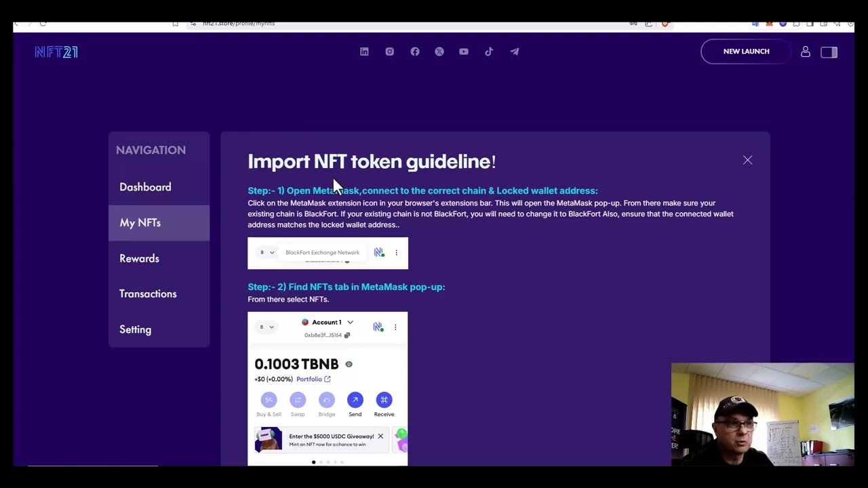Click the Brave shield icon in the address bar
This screenshot has width=868, height=488.
pos(665,24)
